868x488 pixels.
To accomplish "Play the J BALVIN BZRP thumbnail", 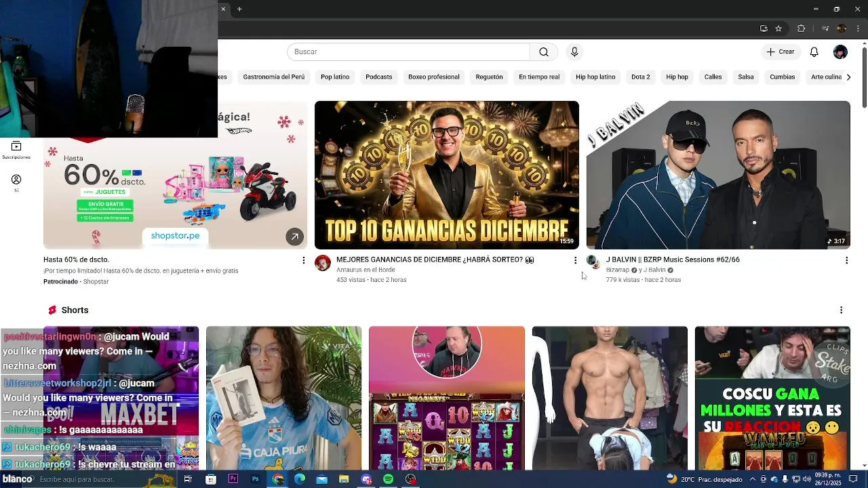I will (x=718, y=175).
